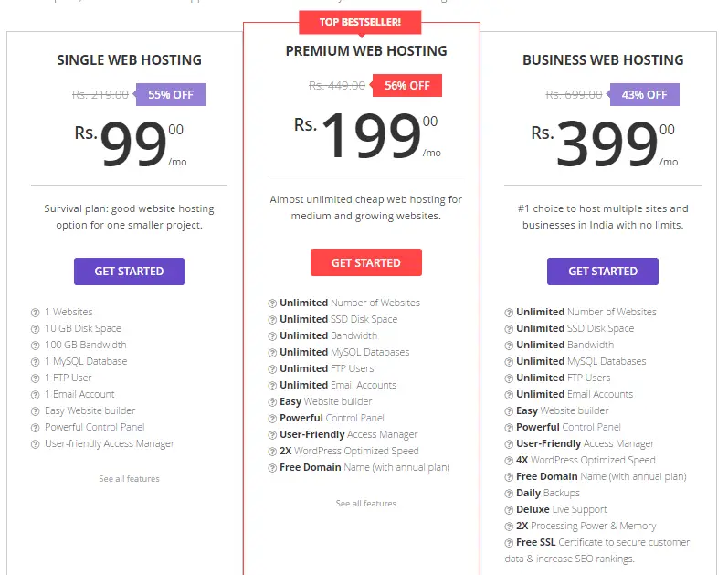This screenshot has width=728, height=575.
Task: Expand See all features under Premium plan
Action: click(x=365, y=504)
